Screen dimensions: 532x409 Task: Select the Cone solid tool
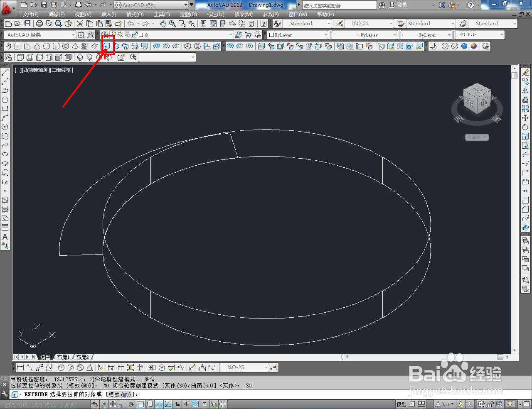[x=37, y=46]
